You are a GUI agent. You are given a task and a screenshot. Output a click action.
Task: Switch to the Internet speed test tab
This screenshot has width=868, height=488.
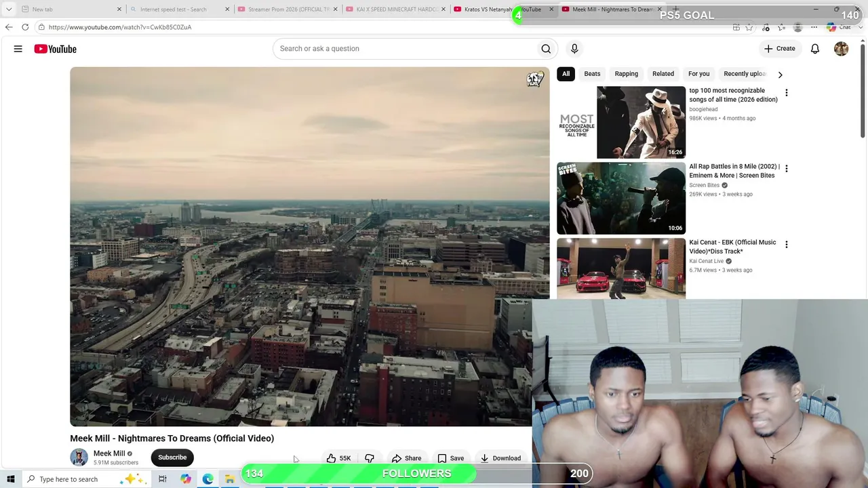180,9
